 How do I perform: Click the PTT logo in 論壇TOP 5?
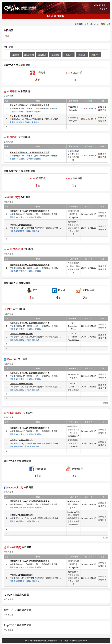(x=29, y=290)
